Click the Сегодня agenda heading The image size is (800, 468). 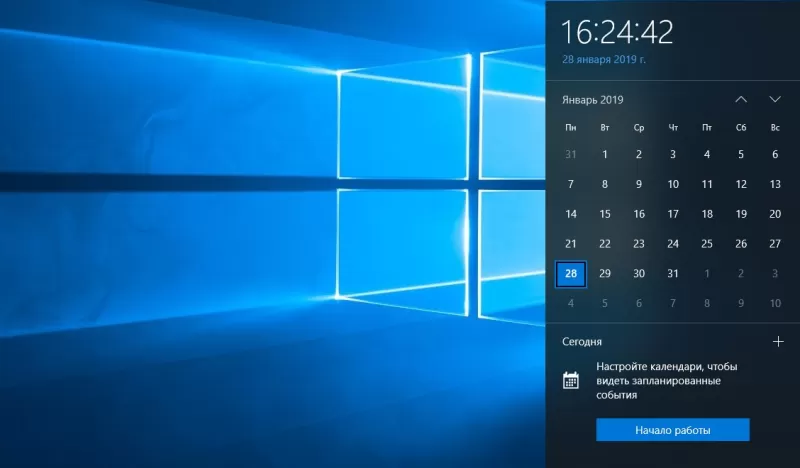coord(582,342)
